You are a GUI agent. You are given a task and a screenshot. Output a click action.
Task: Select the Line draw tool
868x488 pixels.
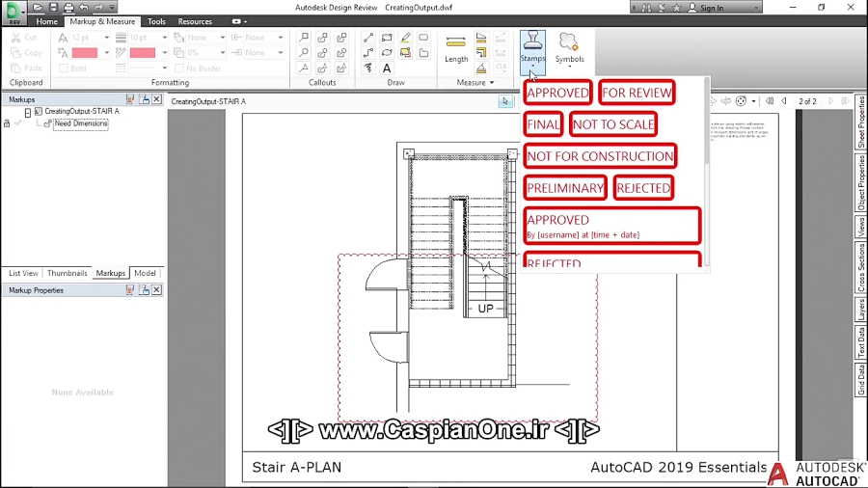point(367,38)
